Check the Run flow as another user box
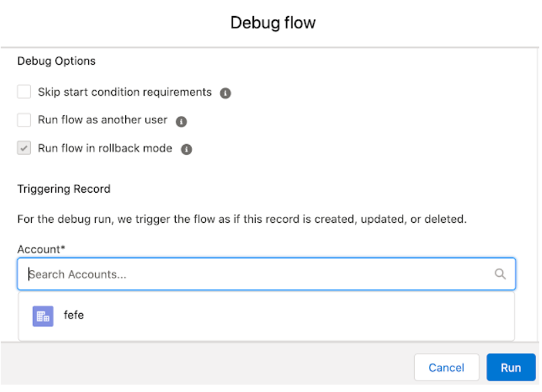The image size is (542, 392). click(x=24, y=120)
